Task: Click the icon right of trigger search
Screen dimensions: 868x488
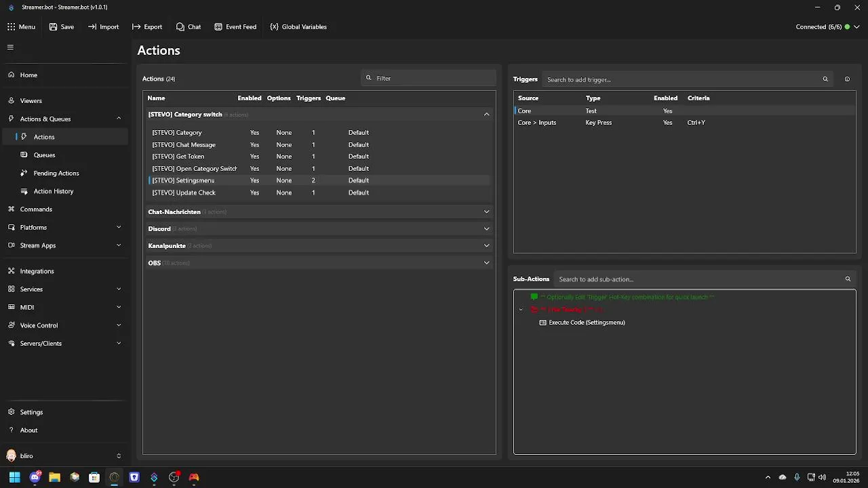Action: tap(847, 79)
